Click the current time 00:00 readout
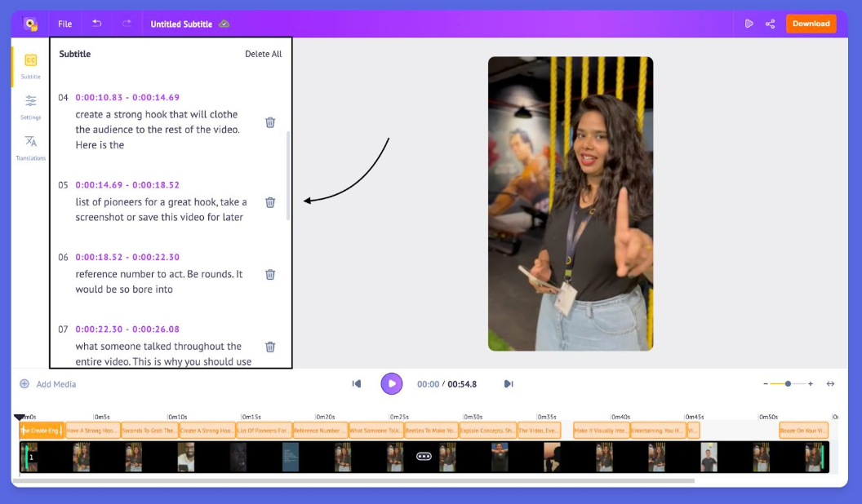862x504 pixels. pos(428,384)
